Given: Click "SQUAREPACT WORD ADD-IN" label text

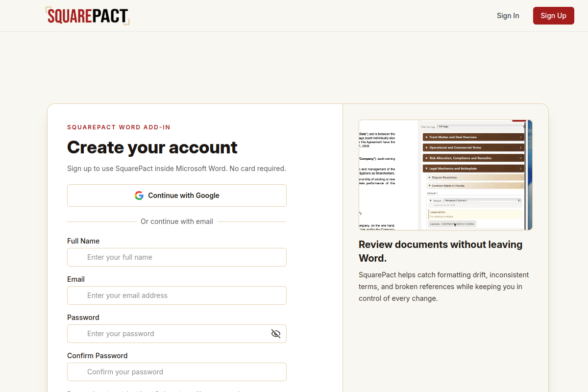Looking at the screenshot, I should (x=119, y=127).
